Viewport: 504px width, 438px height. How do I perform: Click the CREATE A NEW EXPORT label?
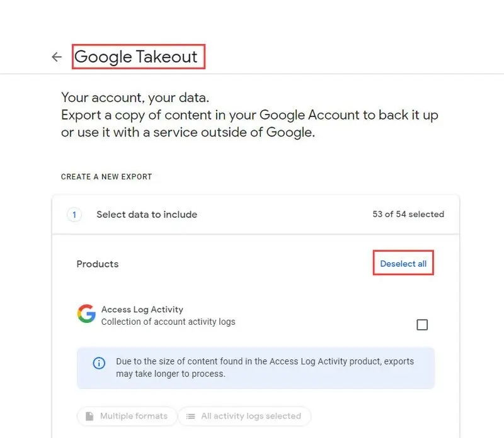click(x=106, y=177)
